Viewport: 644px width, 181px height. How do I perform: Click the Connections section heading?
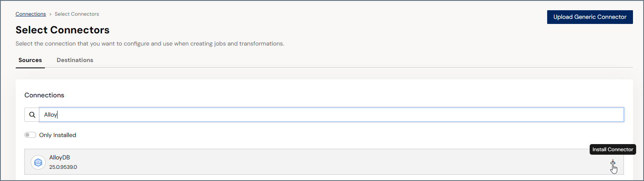(44, 95)
